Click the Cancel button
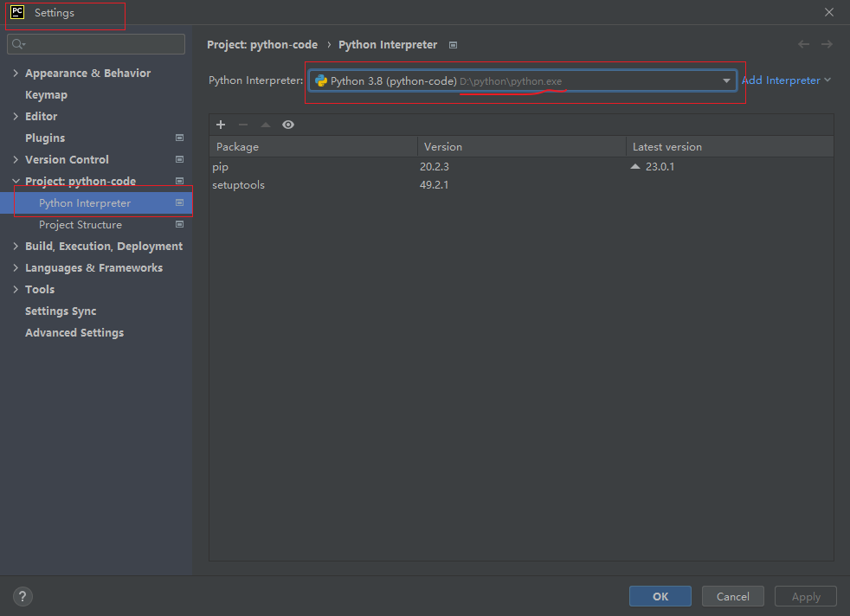The image size is (850, 616). coord(733,596)
